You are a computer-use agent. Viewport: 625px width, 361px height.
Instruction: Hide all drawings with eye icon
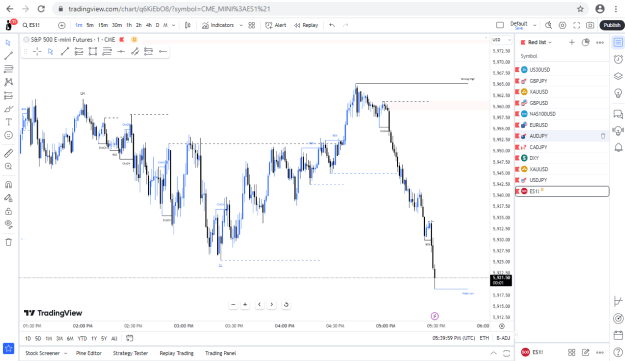coord(8,224)
